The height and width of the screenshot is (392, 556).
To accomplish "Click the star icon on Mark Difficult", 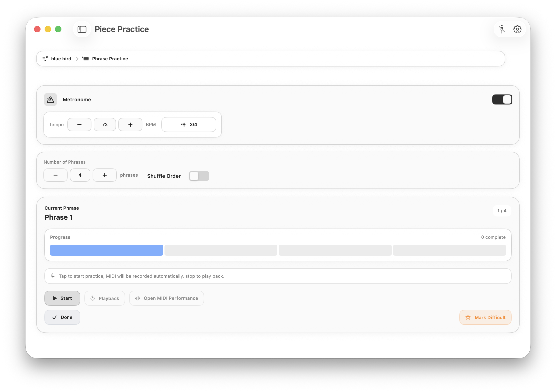I will 468,317.
